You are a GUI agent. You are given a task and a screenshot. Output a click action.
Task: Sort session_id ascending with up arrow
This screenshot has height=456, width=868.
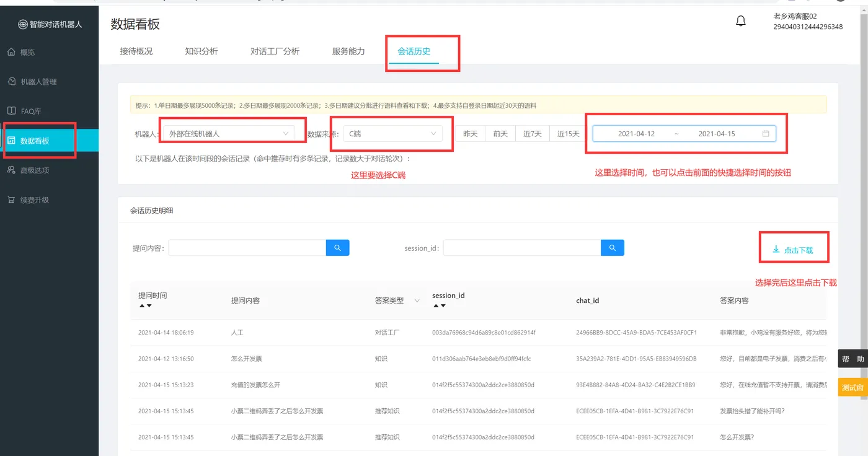click(x=435, y=306)
